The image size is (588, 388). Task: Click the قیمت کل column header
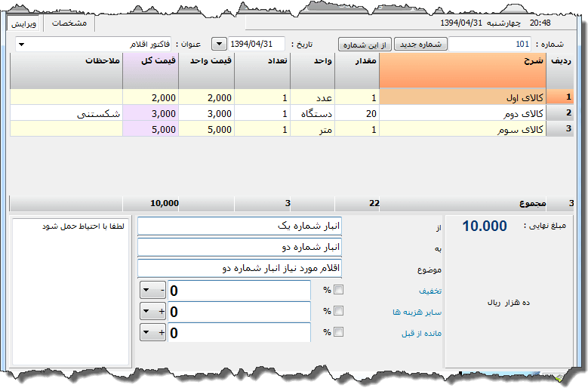pos(151,70)
